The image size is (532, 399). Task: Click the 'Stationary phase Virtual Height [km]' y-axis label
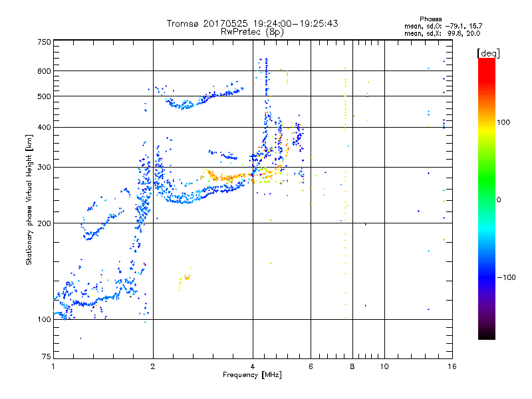coord(29,199)
